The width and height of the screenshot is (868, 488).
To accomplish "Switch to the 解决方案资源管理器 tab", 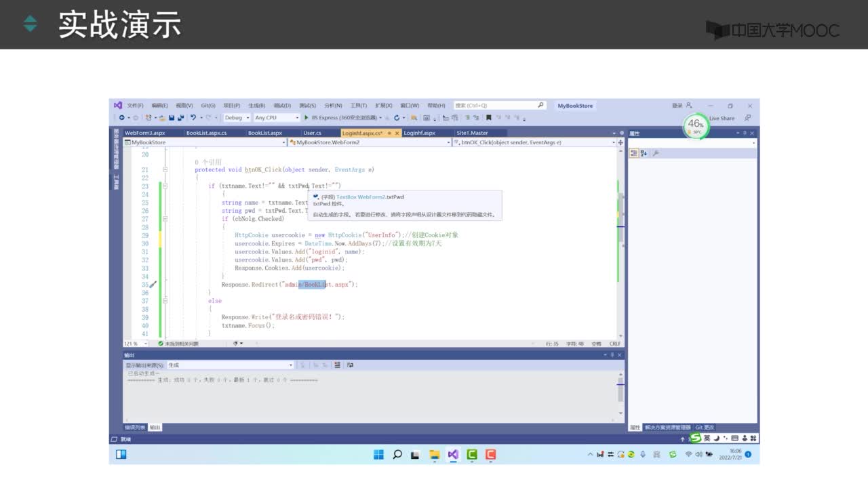I will (x=668, y=427).
